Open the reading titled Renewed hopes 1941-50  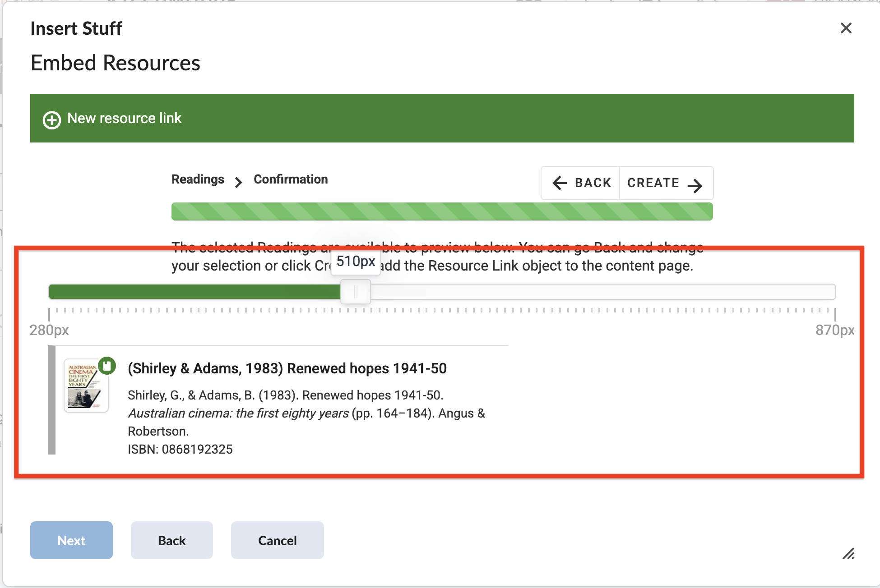(x=287, y=368)
